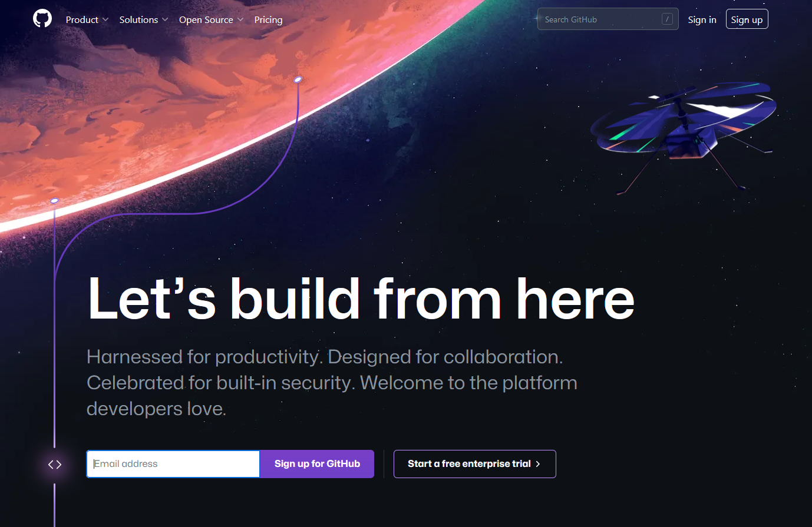Viewport: 812px width, 527px height.
Task: Click the chevron next to Open Source
Action: 240,19
